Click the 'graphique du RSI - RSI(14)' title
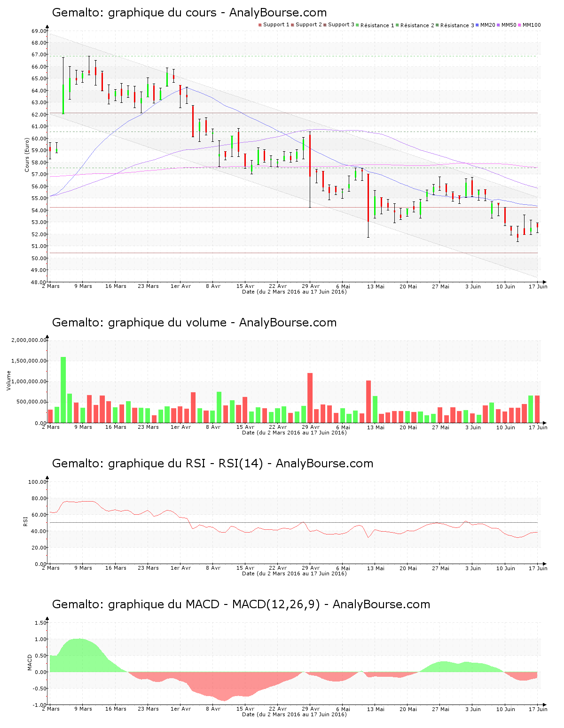 coord(186,464)
